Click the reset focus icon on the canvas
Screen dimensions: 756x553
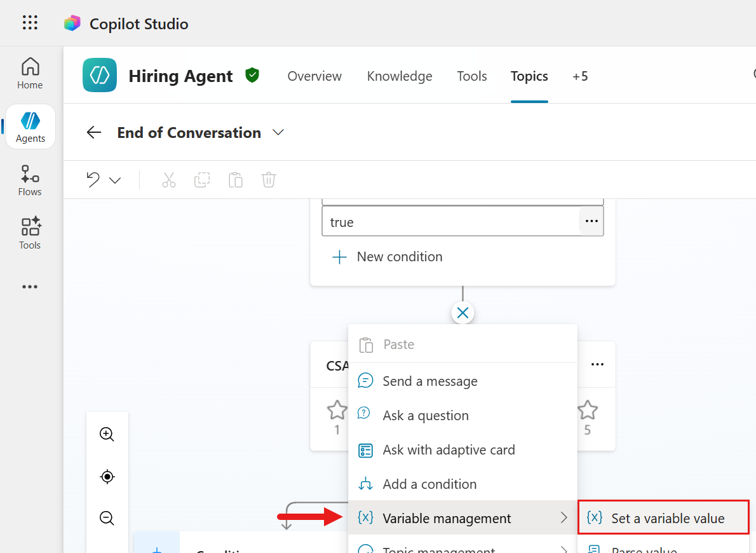(x=107, y=476)
